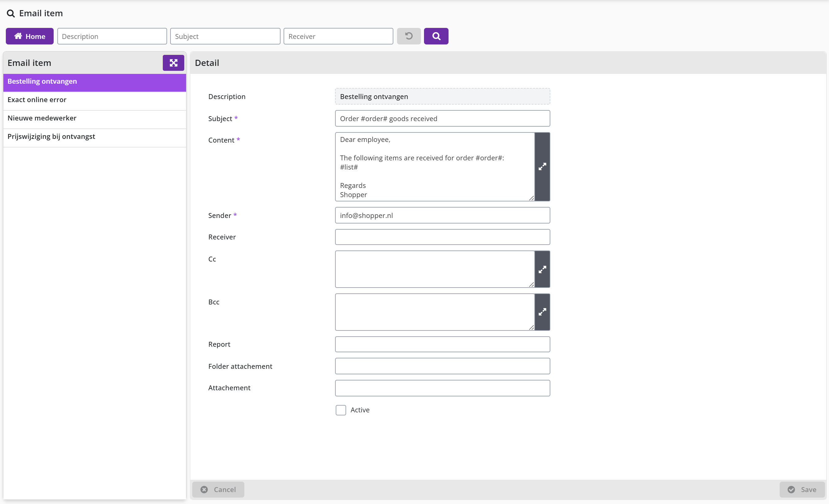Go to Home
The width and height of the screenshot is (829, 504).
point(30,36)
